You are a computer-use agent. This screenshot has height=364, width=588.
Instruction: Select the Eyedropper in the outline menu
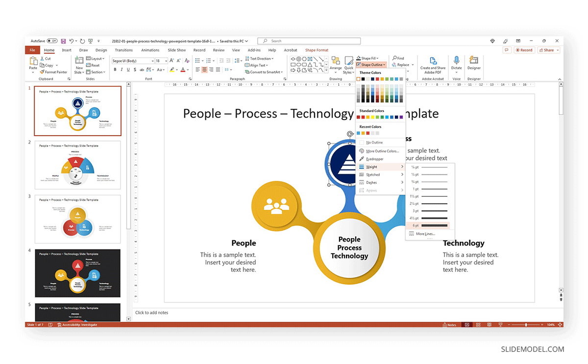click(373, 158)
